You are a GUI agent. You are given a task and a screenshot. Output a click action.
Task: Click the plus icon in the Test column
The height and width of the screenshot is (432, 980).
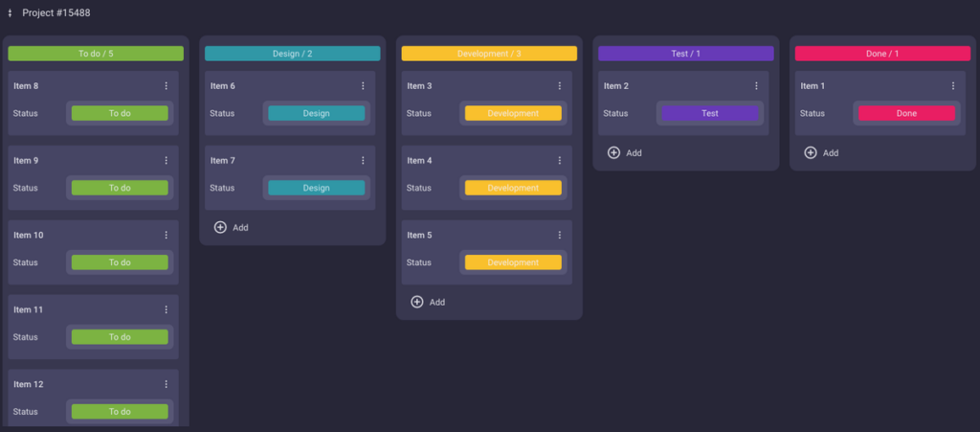tap(614, 153)
